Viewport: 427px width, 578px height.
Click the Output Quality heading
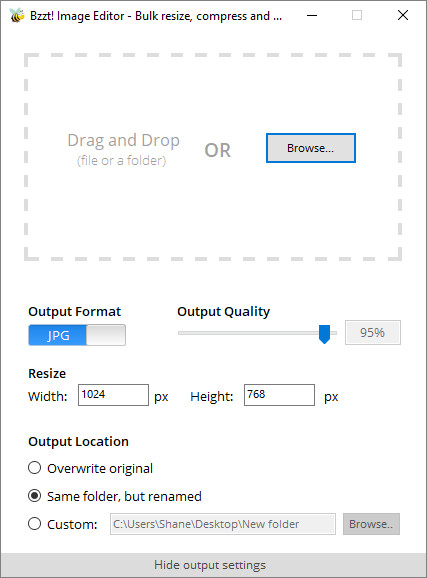pos(223,311)
